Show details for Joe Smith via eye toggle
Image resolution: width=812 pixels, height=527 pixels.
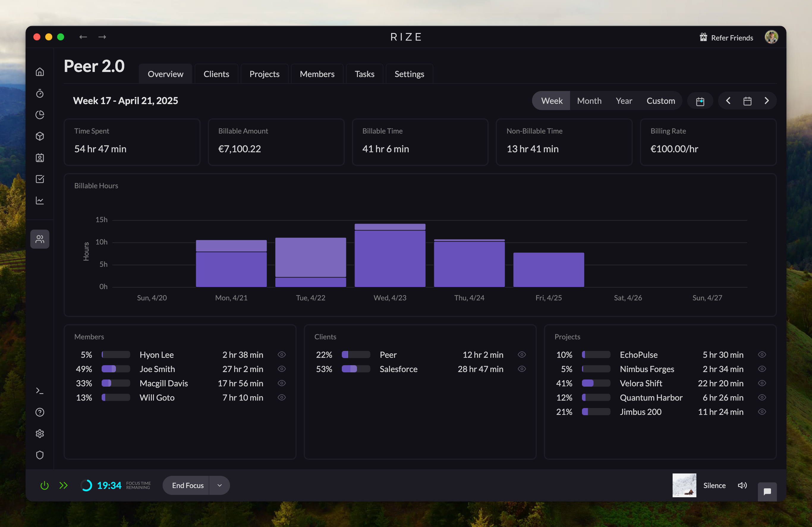tap(282, 369)
